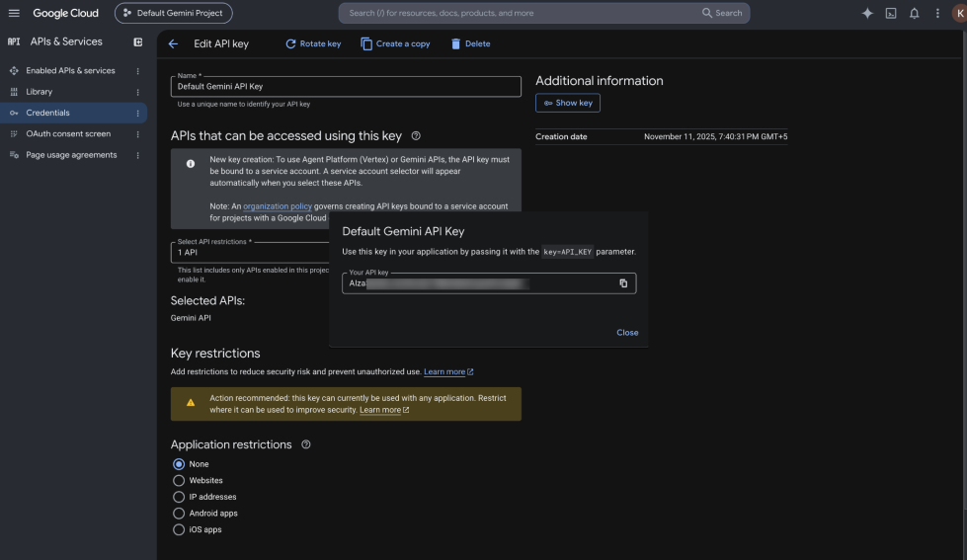
Task: Open the Default Gemini Project selector
Action: coord(173,13)
